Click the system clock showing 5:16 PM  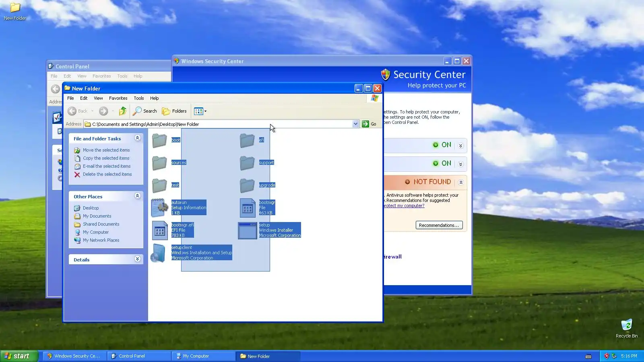629,356
